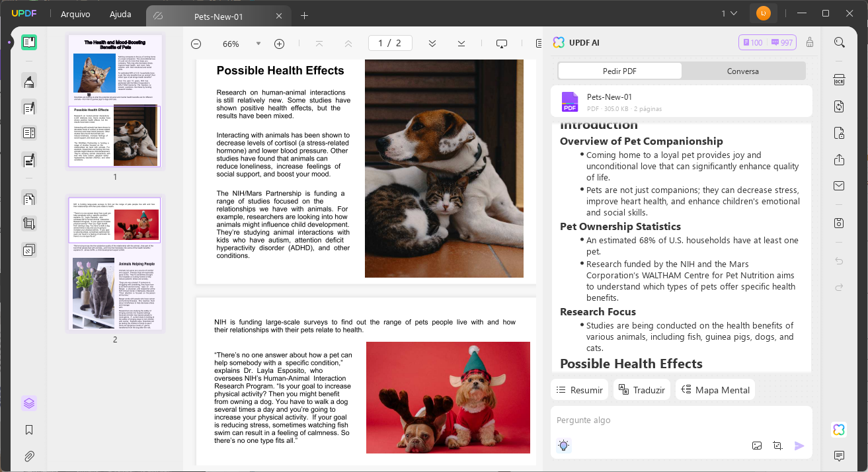This screenshot has width=868, height=472.
Task: Click the Resumir button
Action: 579,389
